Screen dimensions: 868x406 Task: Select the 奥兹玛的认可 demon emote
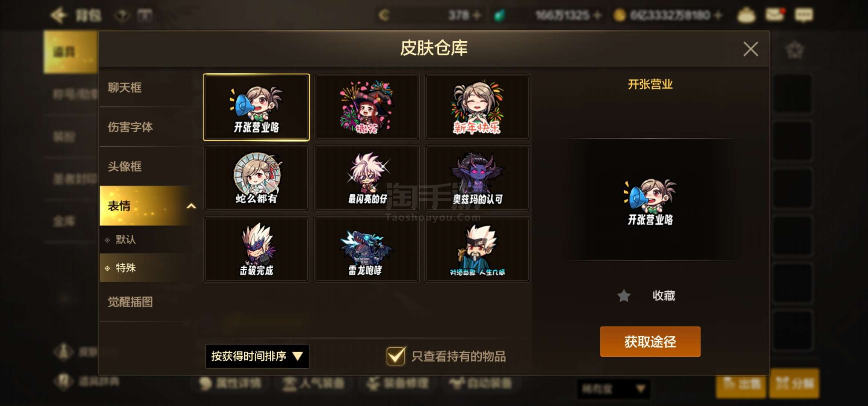point(477,178)
